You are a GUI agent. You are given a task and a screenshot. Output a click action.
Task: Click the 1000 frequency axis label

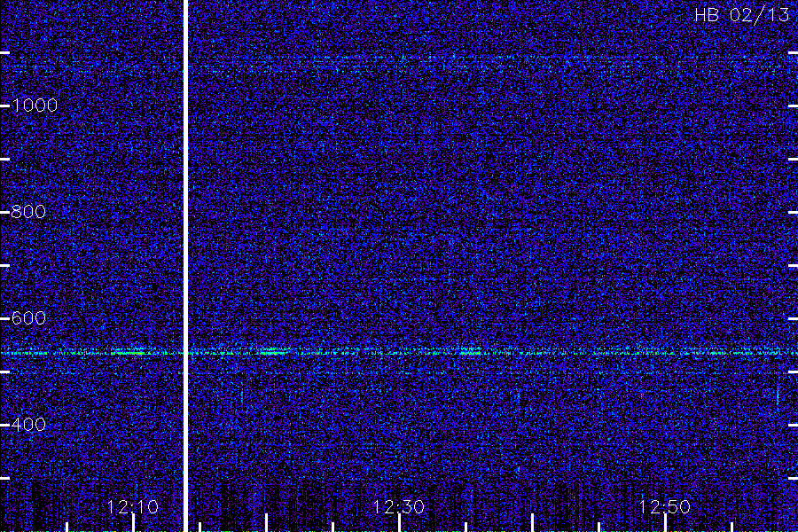point(34,106)
